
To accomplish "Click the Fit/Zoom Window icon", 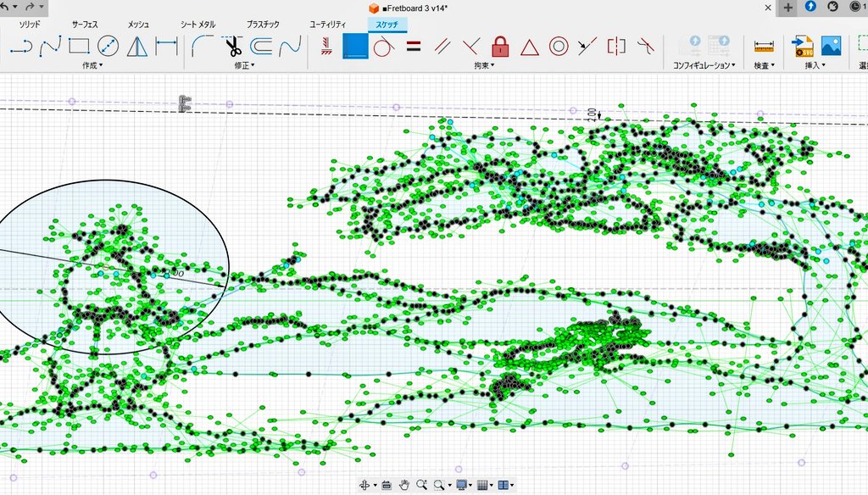I will 439,485.
